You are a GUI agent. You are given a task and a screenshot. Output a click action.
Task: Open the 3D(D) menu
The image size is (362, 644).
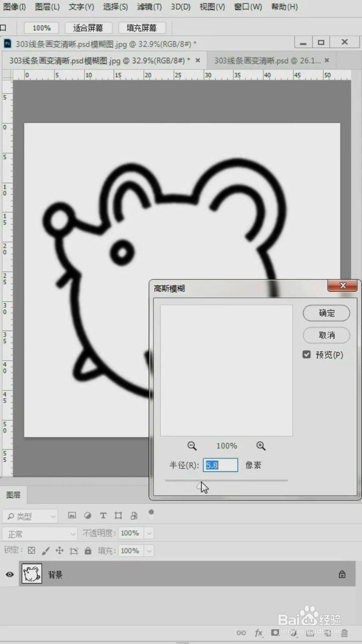tap(180, 7)
